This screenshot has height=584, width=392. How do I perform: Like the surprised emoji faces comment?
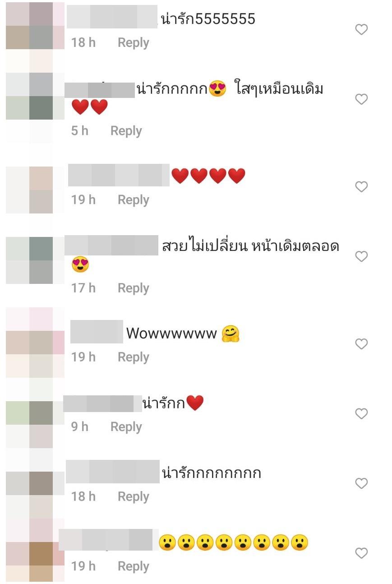(361, 553)
